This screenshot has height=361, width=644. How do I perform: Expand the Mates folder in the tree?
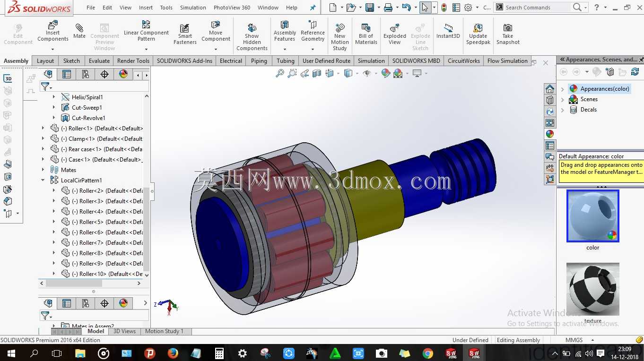[x=43, y=170]
